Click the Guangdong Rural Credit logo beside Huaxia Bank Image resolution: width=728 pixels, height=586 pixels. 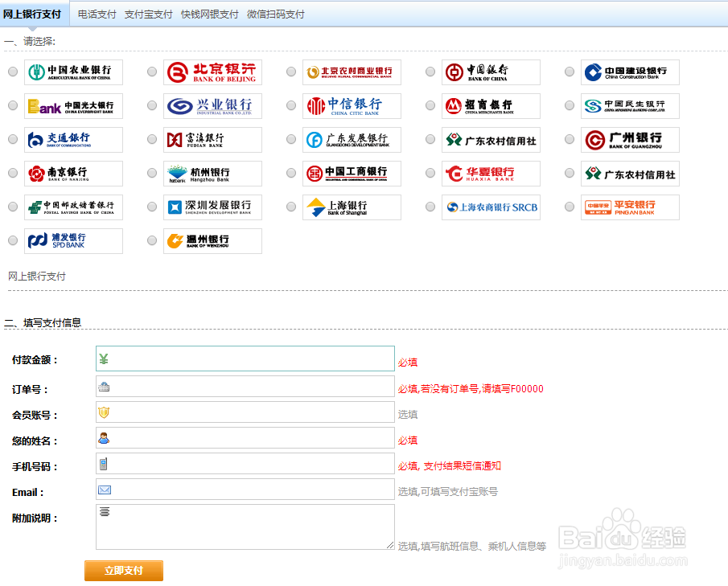point(630,174)
